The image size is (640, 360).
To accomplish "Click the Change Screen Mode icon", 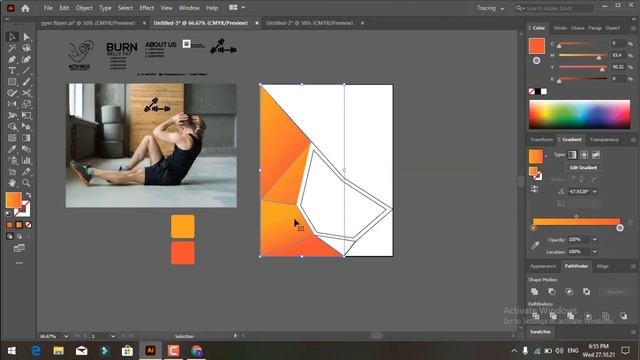I will pos(19,248).
